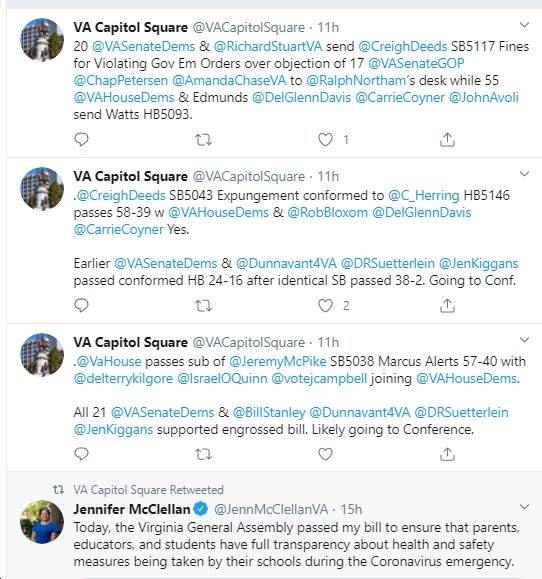The width and height of the screenshot is (542, 579).
Task: Like the SB5117 Fines tweet
Action: coord(325,140)
